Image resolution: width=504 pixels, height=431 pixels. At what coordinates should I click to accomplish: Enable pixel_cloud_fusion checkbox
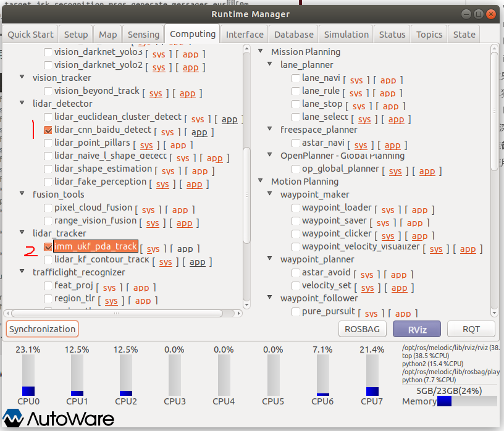point(48,207)
